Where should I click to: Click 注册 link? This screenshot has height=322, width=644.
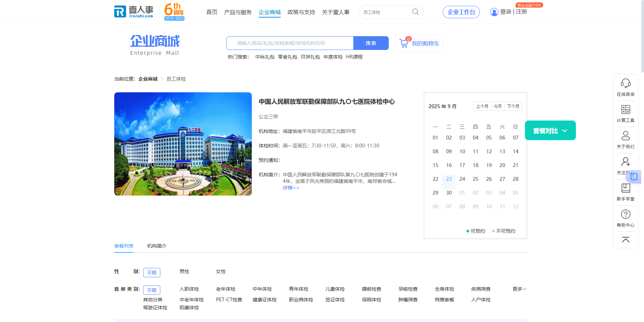click(x=522, y=12)
